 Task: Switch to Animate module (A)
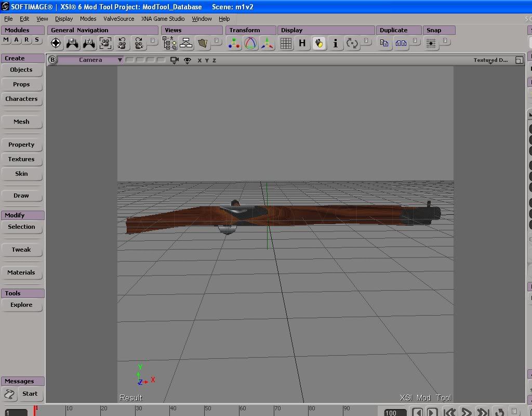(x=16, y=40)
